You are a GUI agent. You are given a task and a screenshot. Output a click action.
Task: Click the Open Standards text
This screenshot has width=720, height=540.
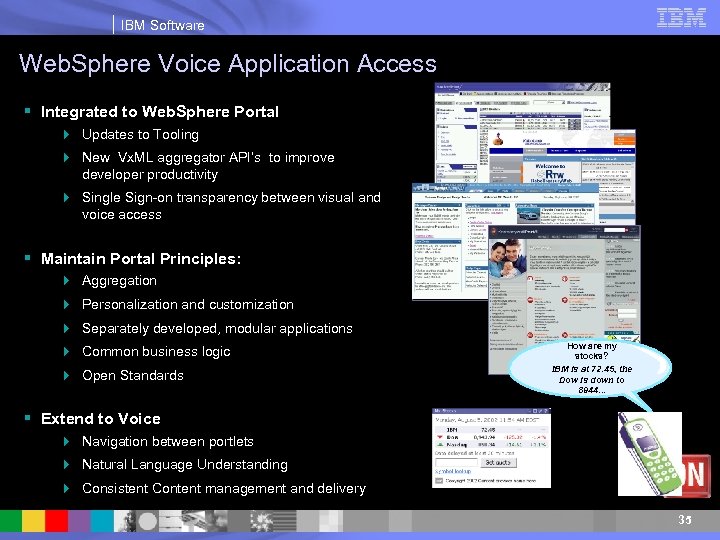(x=133, y=376)
